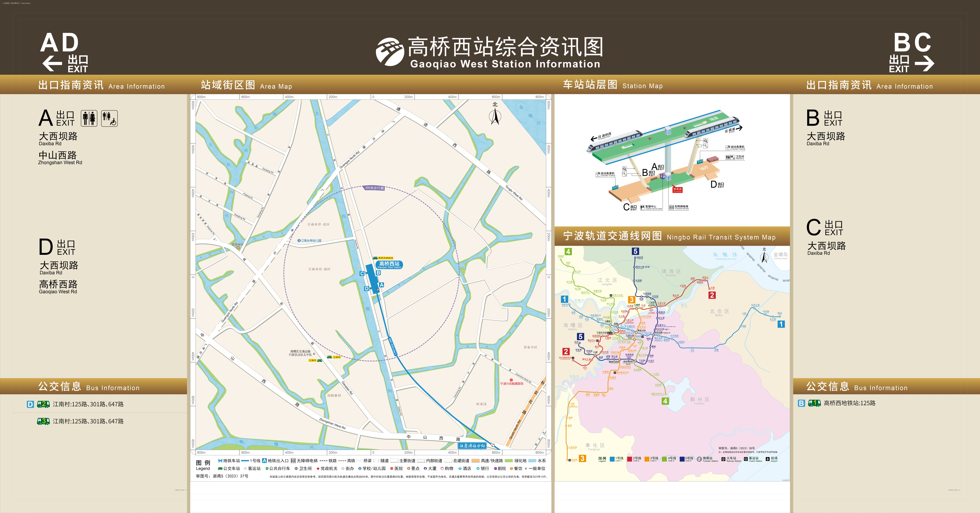Click the 水系 blue swatch in area legend

click(532, 461)
